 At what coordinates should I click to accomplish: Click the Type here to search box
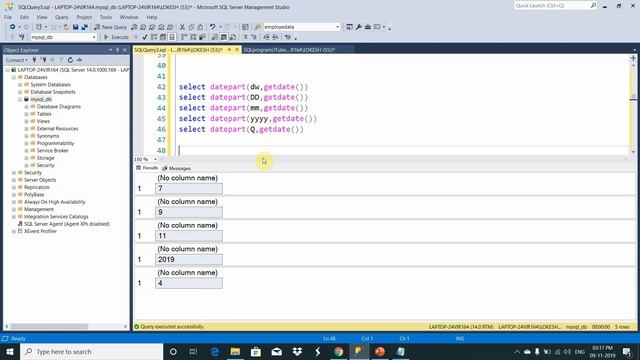[x=92, y=351]
